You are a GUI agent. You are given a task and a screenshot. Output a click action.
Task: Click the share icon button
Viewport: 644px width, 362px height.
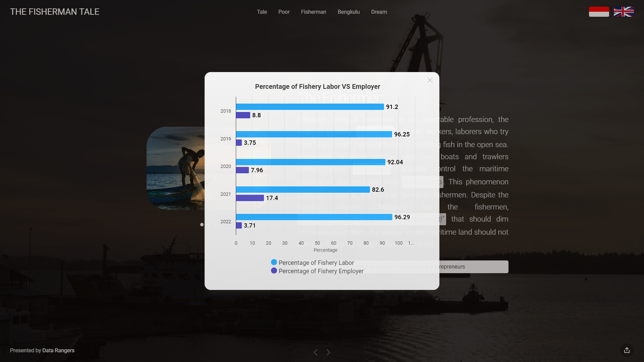[627, 350]
